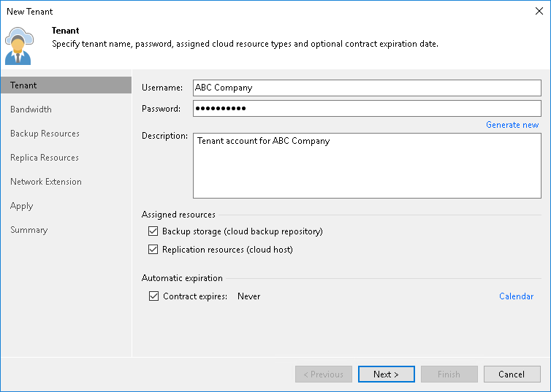Click the 'Automatic expiration' group label

point(182,278)
